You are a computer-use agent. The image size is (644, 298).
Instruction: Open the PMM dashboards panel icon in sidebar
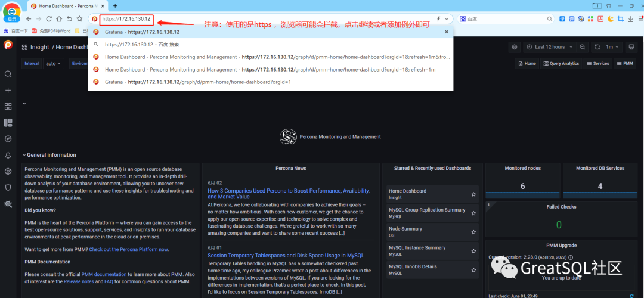(8, 123)
